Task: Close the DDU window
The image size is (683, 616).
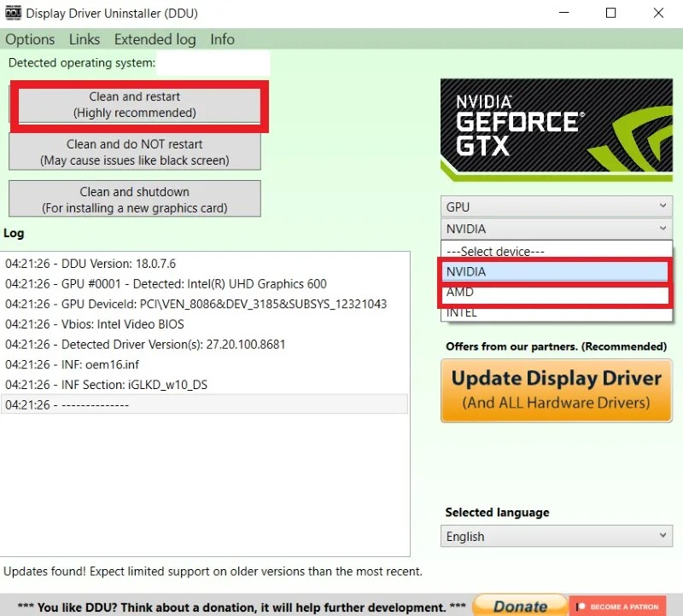Action: click(658, 13)
